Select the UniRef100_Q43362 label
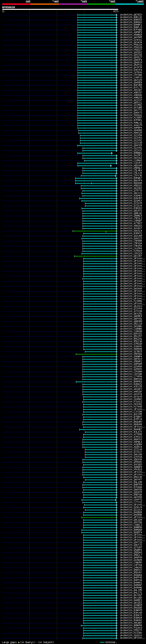146x644 pixels. pyautogui.click(x=131, y=188)
